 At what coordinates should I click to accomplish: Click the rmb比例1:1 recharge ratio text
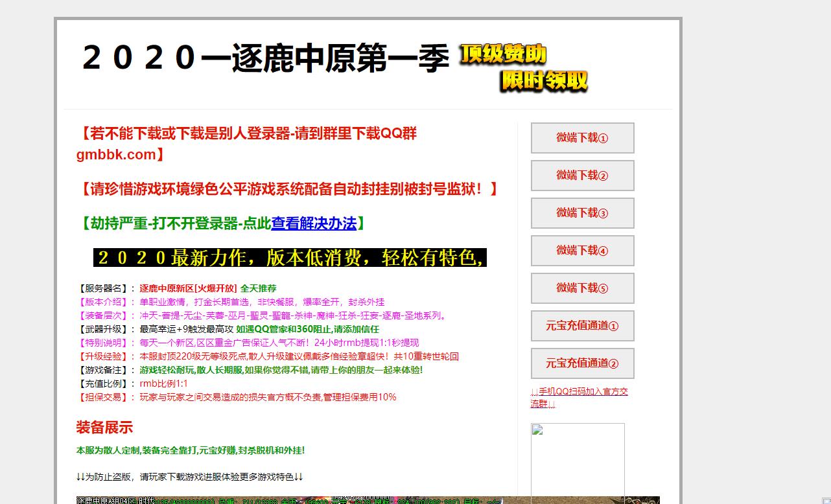click(163, 384)
